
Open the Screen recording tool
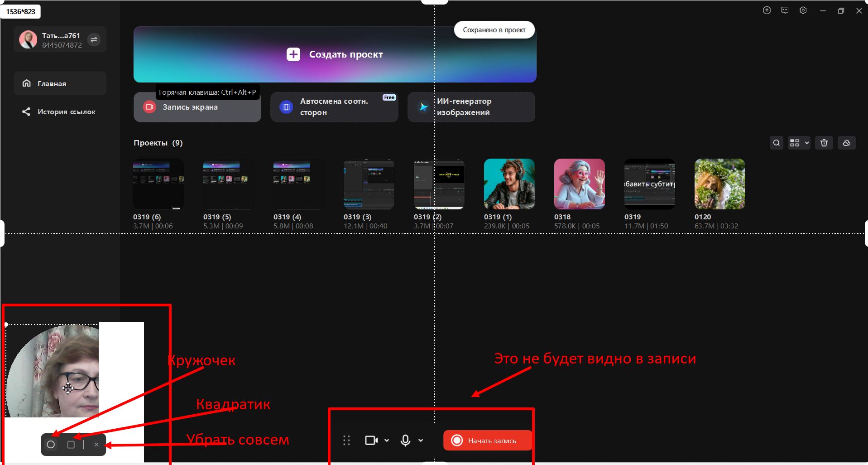[x=197, y=107]
